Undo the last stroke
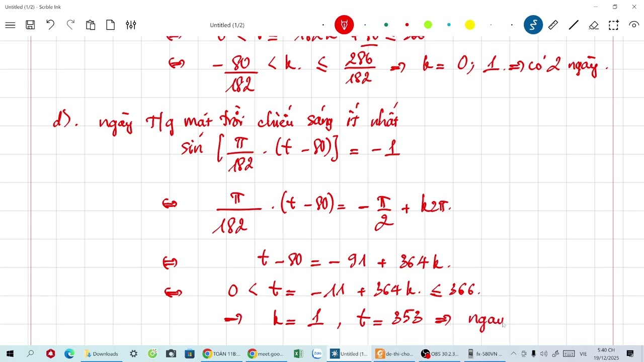The height and width of the screenshot is (362, 644). pos(50,25)
